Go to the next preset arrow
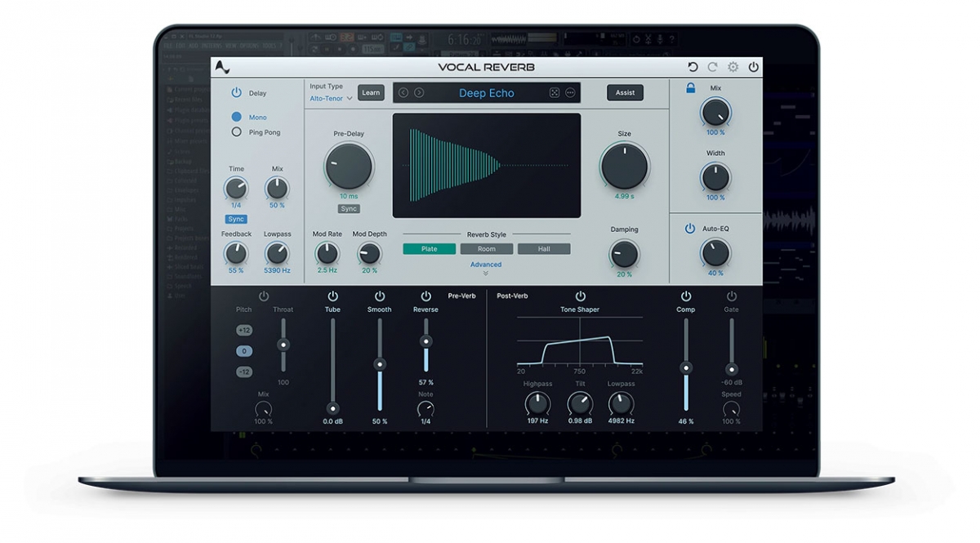This screenshot has width=980, height=543. [419, 93]
